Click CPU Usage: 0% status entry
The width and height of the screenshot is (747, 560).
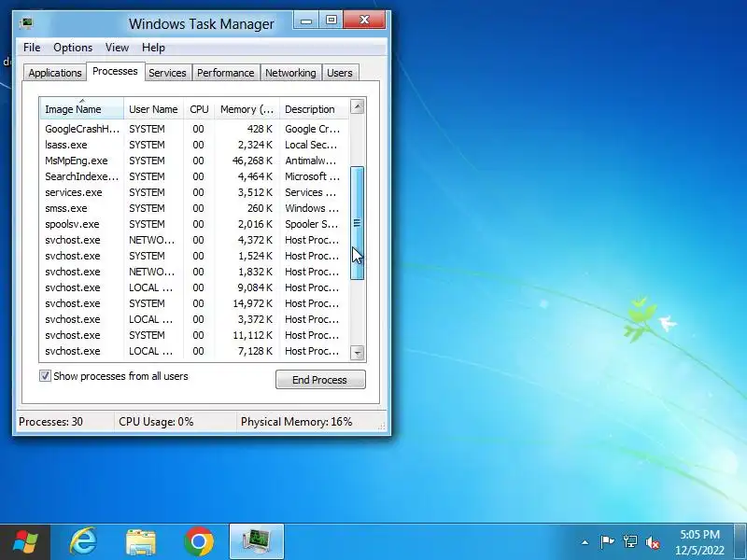(x=156, y=422)
